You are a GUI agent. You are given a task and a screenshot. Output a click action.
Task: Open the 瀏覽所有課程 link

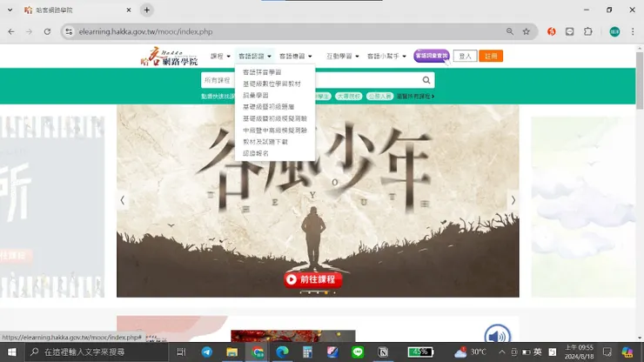[415, 96]
